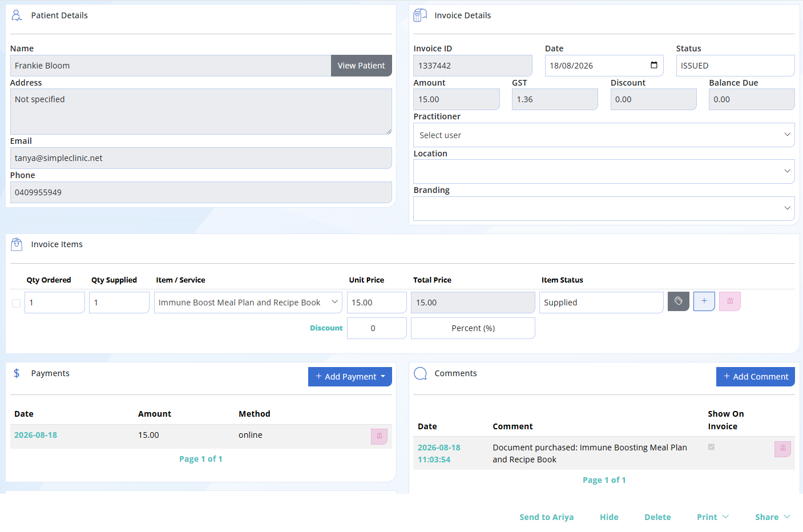The height and width of the screenshot is (532, 803).
Task: Click the Delete invoice link
Action: tap(657, 517)
